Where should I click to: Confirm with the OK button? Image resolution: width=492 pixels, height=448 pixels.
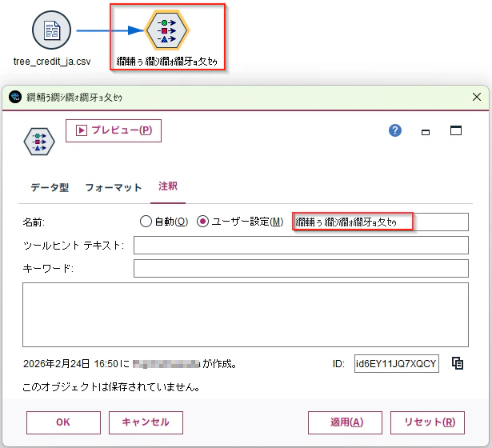click(63, 422)
